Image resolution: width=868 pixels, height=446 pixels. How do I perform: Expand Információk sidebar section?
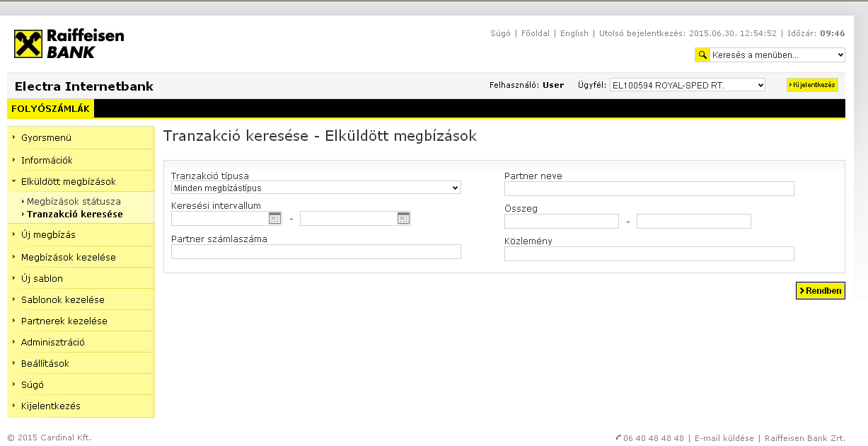point(81,160)
